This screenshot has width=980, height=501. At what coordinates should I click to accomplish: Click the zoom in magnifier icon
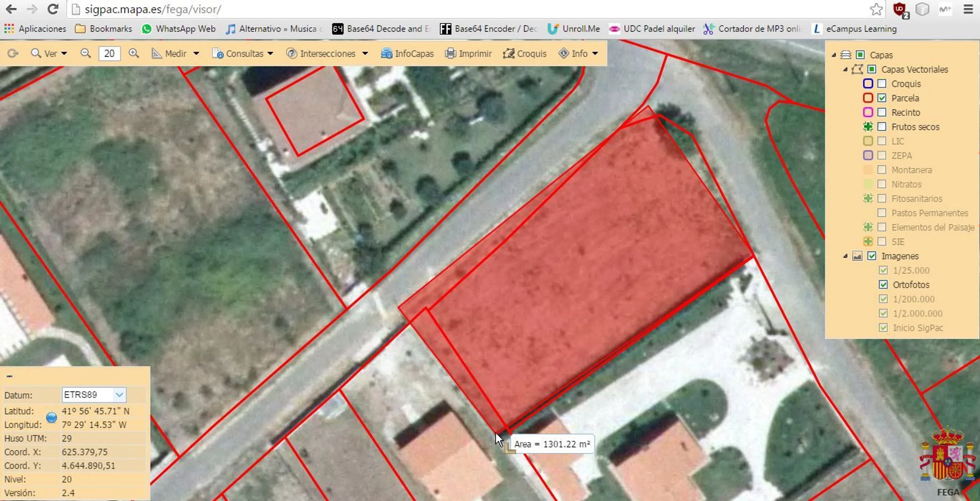pyautogui.click(x=133, y=53)
